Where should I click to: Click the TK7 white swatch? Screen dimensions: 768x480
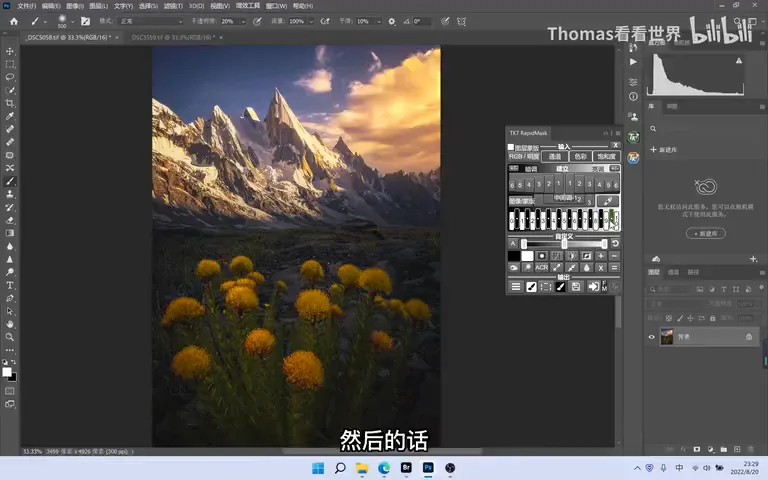point(527,256)
